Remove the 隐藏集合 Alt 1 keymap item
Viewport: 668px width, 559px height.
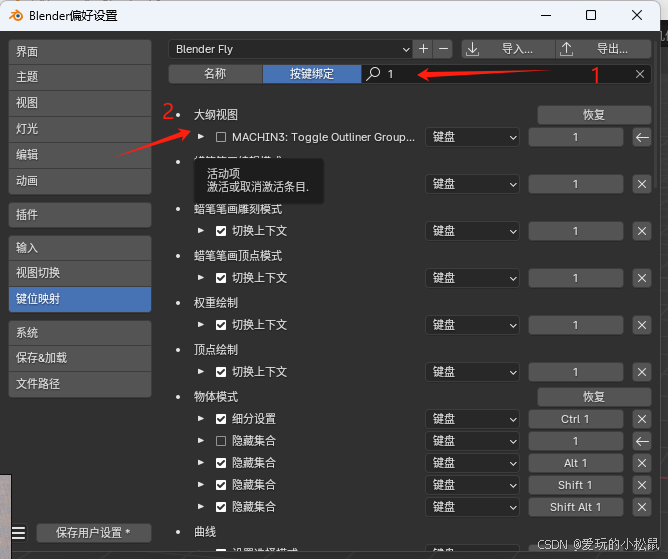(x=642, y=463)
